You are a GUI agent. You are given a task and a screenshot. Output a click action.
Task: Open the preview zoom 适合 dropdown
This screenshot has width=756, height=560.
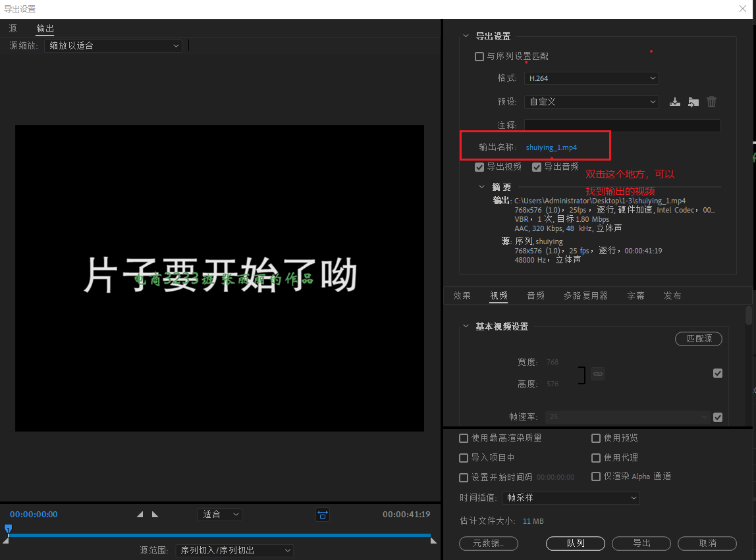[x=220, y=515]
